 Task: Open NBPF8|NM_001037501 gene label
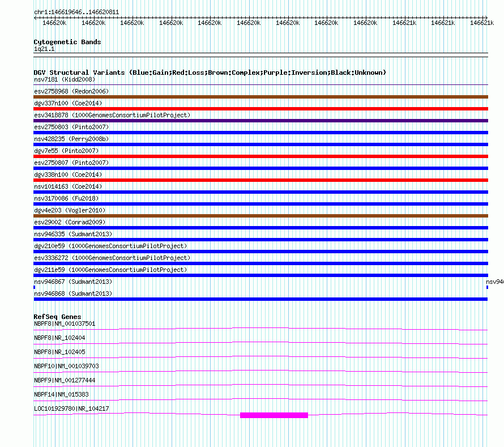(x=65, y=324)
